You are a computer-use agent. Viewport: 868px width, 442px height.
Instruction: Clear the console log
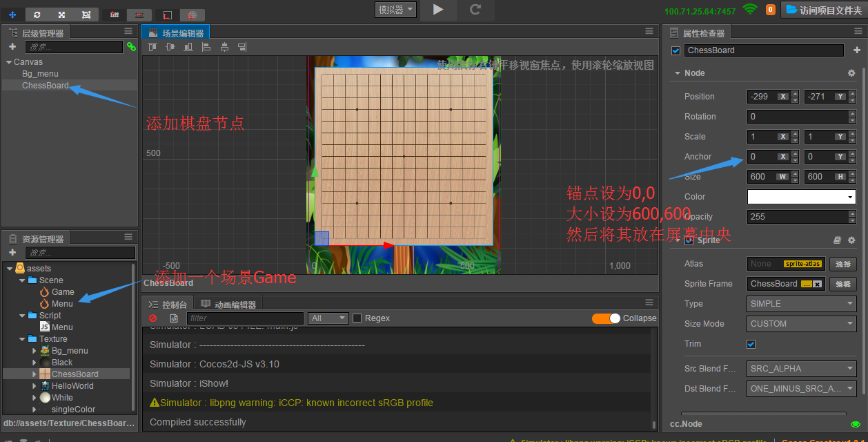tap(153, 318)
